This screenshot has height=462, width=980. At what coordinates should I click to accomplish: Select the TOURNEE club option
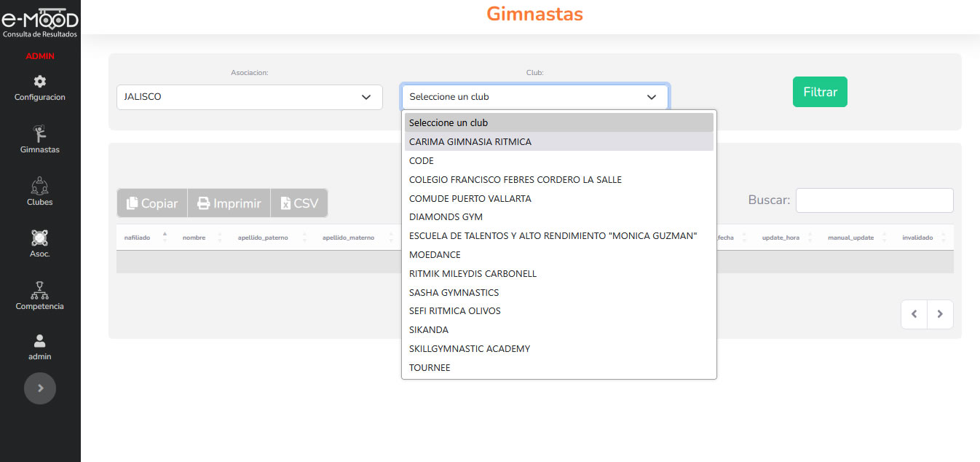click(x=430, y=368)
